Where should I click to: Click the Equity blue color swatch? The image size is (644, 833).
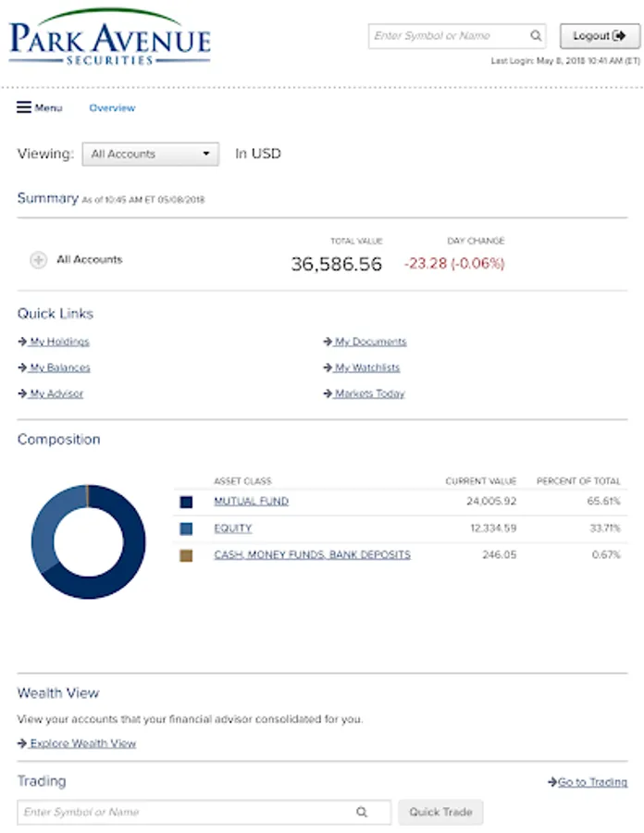[x=186, y=528]
